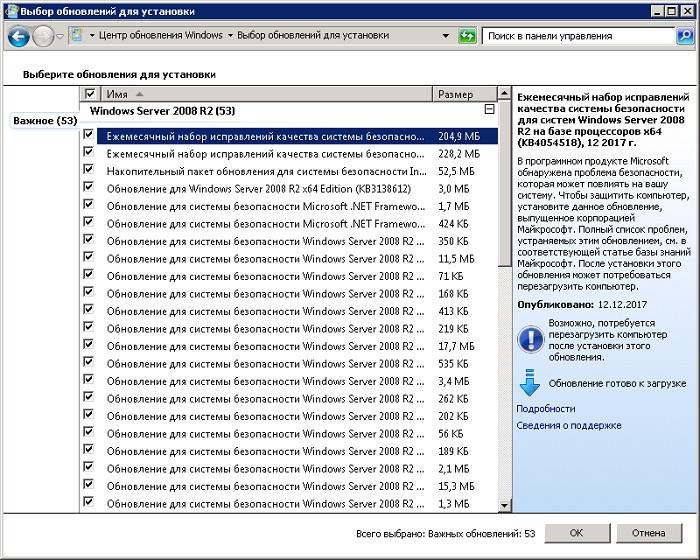Viewport: 700px width, 560px height.
Task: Click the green Refresh icon
Action: [x=467, y=36]
